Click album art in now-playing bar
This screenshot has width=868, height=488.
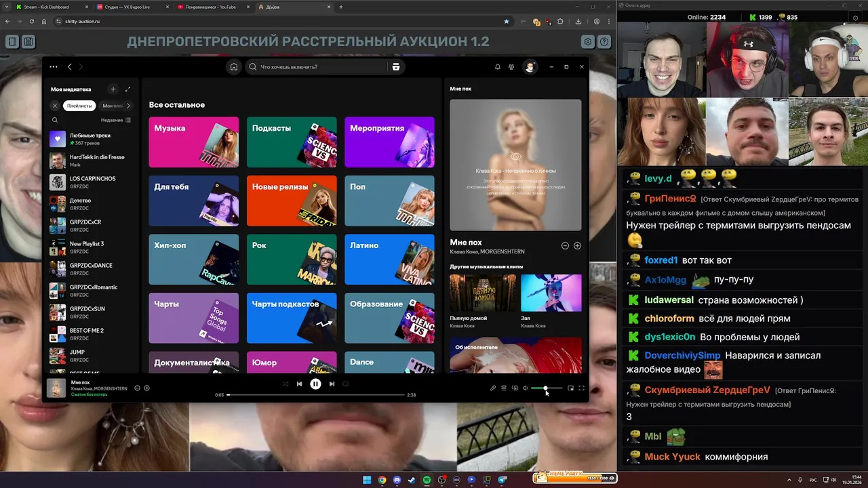point(56,388)
